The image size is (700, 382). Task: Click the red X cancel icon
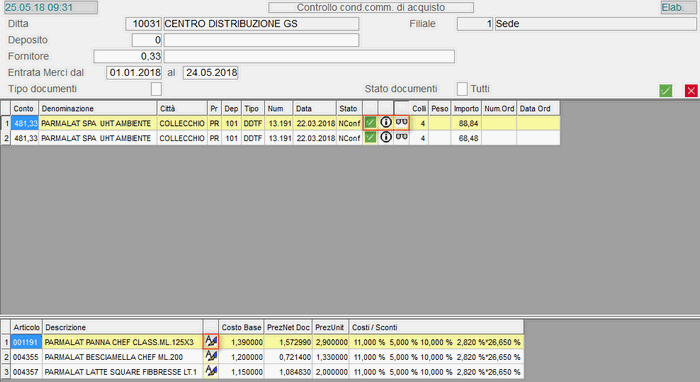click(691, 91)
